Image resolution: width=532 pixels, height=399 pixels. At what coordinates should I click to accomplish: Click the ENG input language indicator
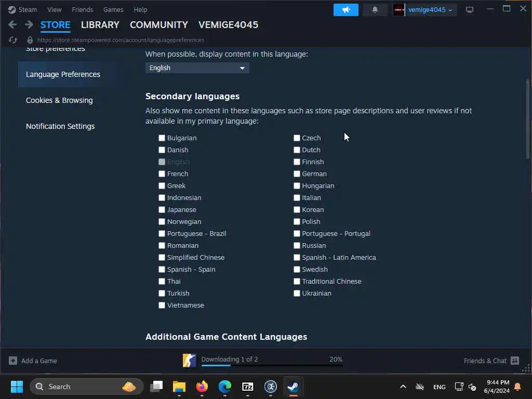(x=440, y=387)
